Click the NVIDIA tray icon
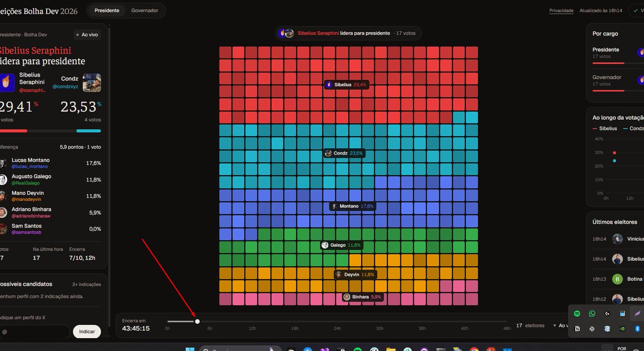Image resolution: width=644 pixels, height=351 pixels. [623, 328]
